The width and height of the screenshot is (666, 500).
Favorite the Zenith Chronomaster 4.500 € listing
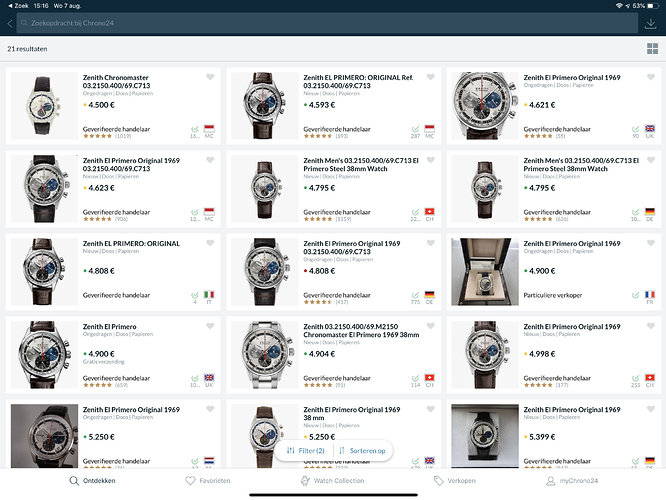(x=210, y=77)
